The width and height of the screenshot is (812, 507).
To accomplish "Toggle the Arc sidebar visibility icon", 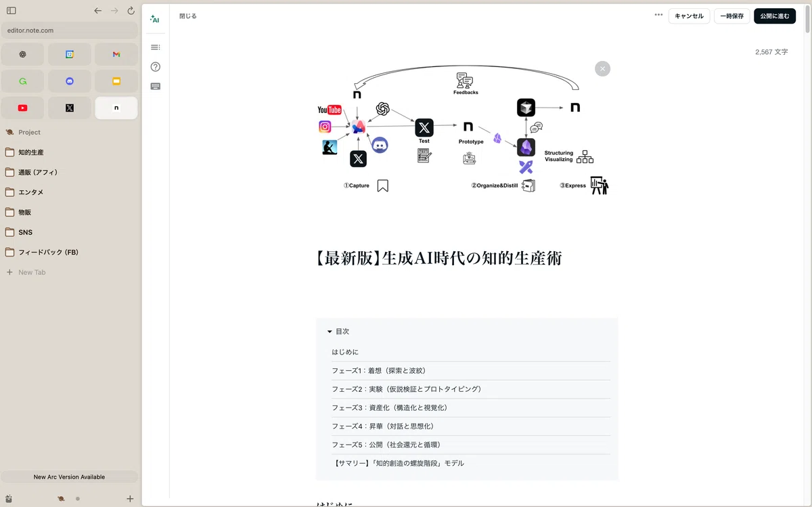I will pos(11,11).
